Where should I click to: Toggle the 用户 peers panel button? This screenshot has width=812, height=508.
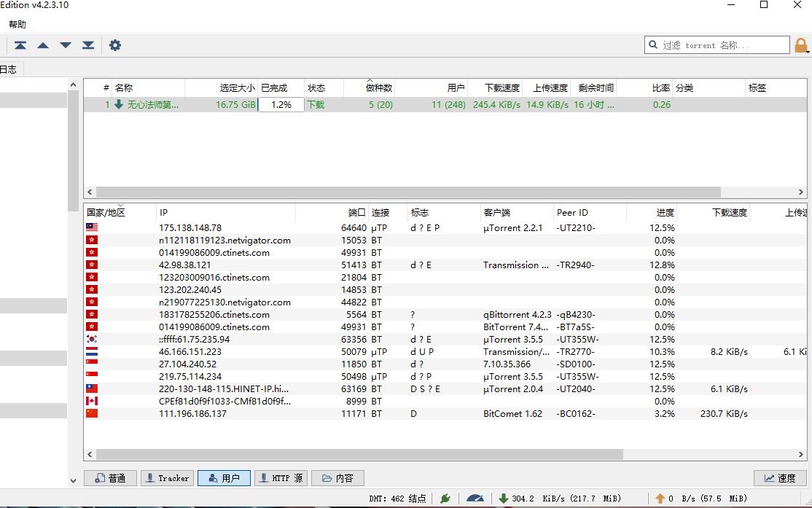(x=224, y=478)
